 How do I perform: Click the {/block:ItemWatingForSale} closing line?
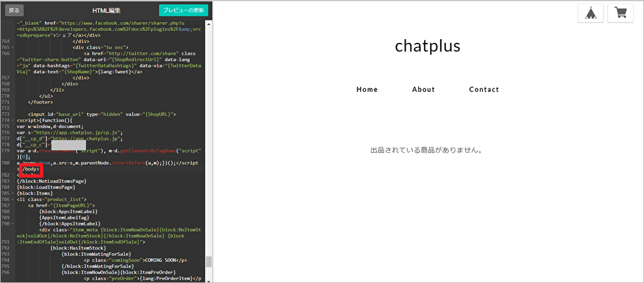point(97,266)
